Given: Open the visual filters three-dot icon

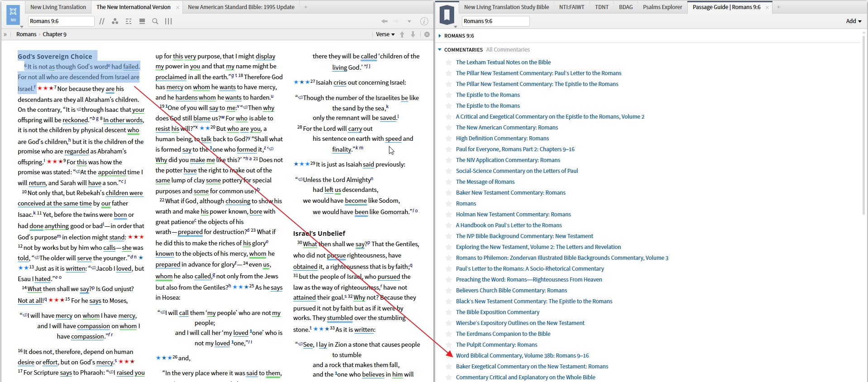Looking at the screenshot, I should click(115, 21).
